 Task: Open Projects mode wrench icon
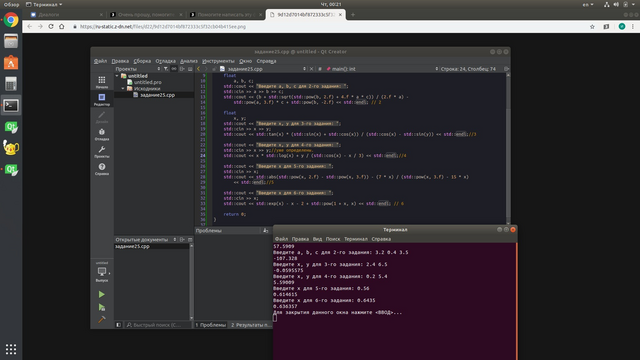pos(102,151)
